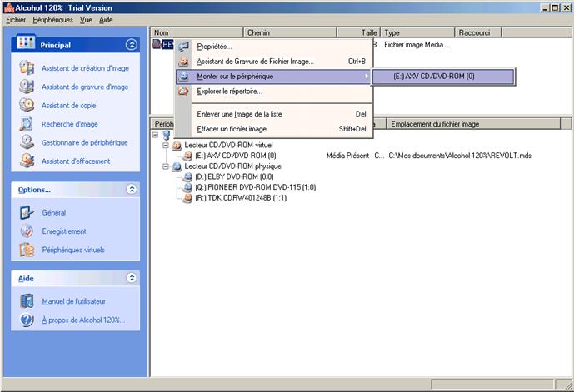Open À propos de Alcohol 120% link

[x=83, y=320]
